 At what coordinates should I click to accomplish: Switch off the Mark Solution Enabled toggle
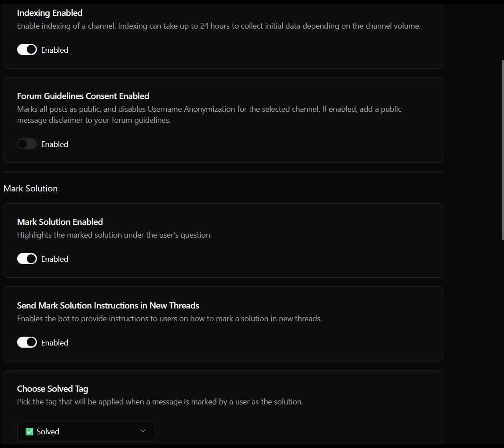click(27, 259)
